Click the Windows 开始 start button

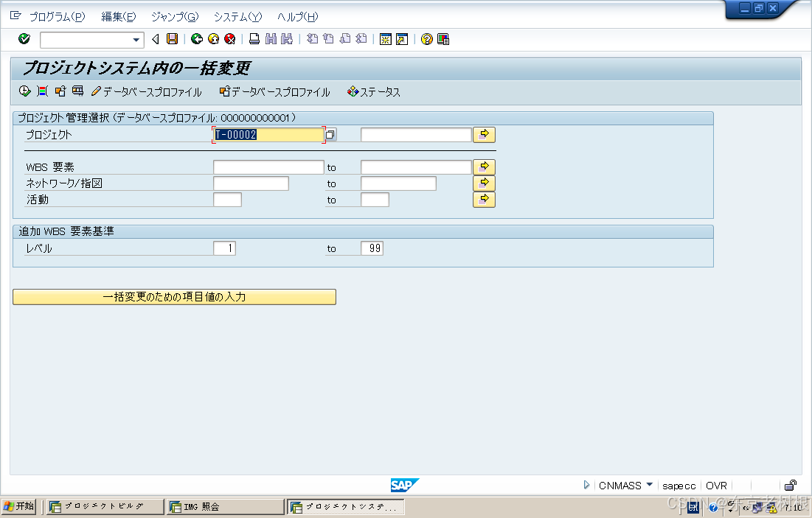pos(18,506)
